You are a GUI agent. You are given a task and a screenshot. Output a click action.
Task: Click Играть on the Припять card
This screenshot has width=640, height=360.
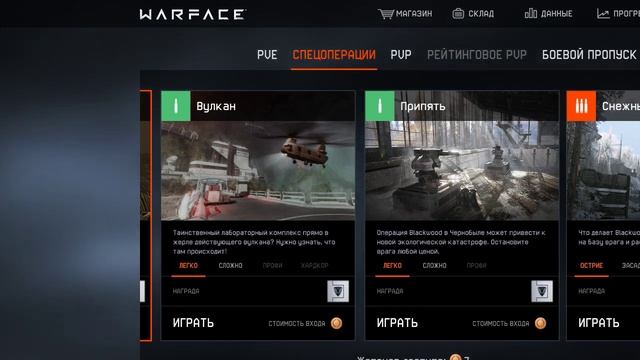pos(397,323)
